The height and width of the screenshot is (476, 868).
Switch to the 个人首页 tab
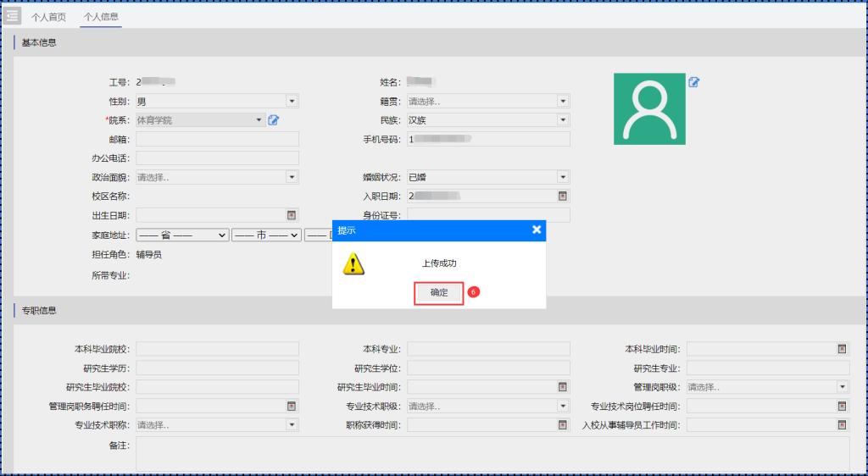pyautogui.click(x=48, y=16)
